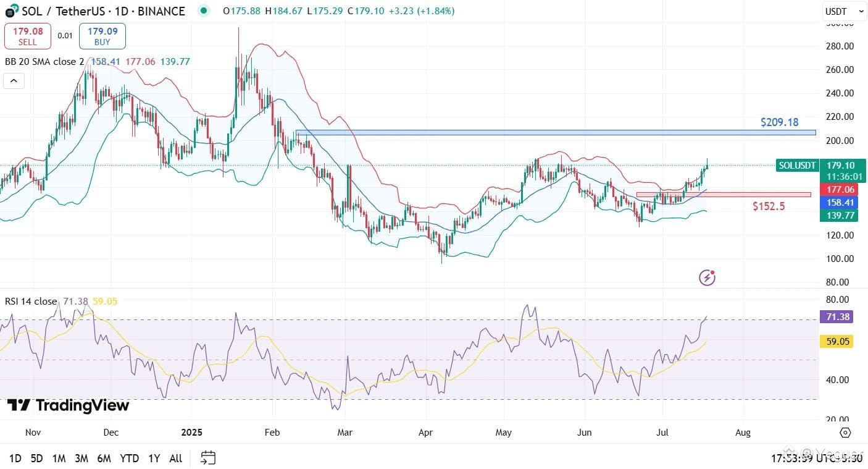
Task: Open the USDT currency dropdown
Action: pyautogui.click(x=845, y=11)
